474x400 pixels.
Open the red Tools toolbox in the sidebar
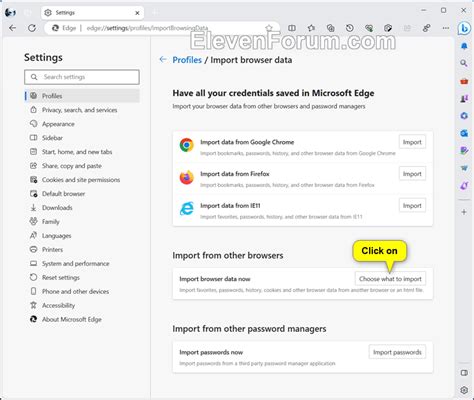click(x=464, y=81)
